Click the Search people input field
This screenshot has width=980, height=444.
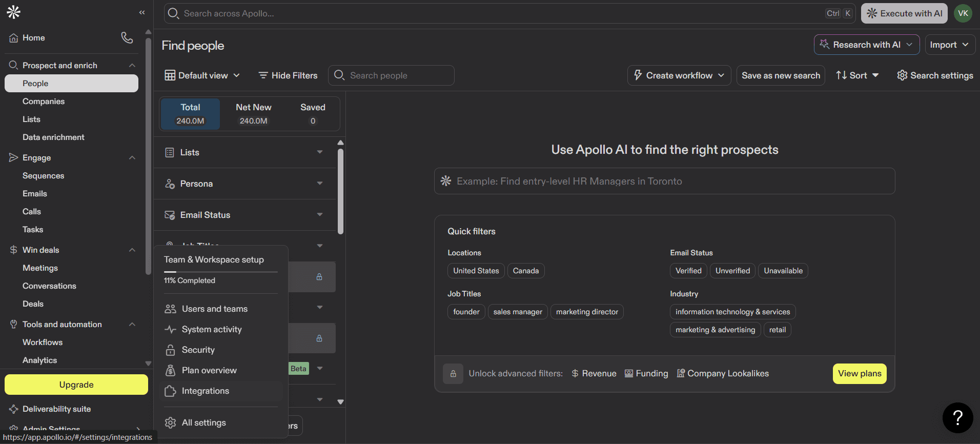coord(391,75)
